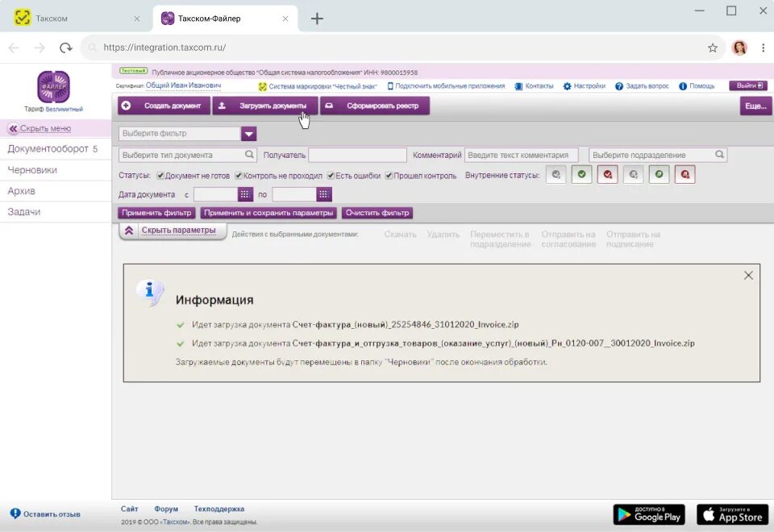Click the Комментарий text field

point(522,155)
